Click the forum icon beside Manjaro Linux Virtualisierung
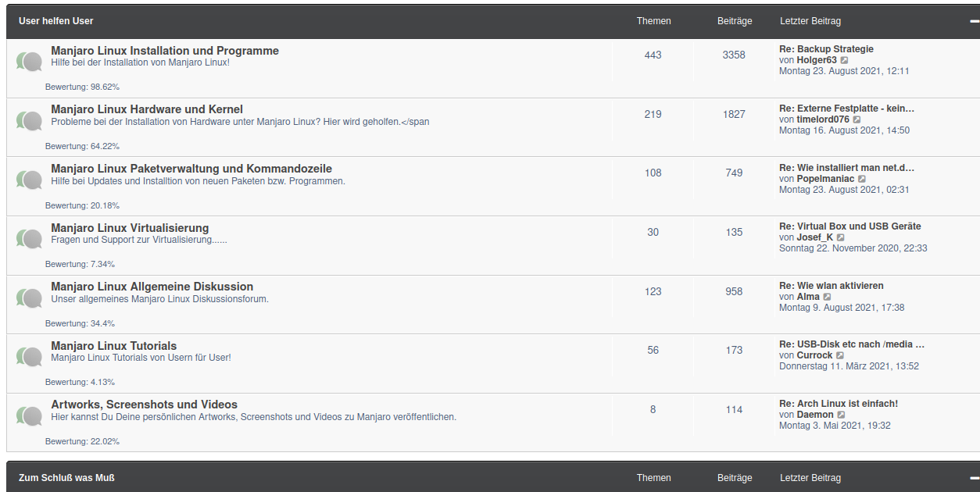980x492 pixels. (29, 238)
